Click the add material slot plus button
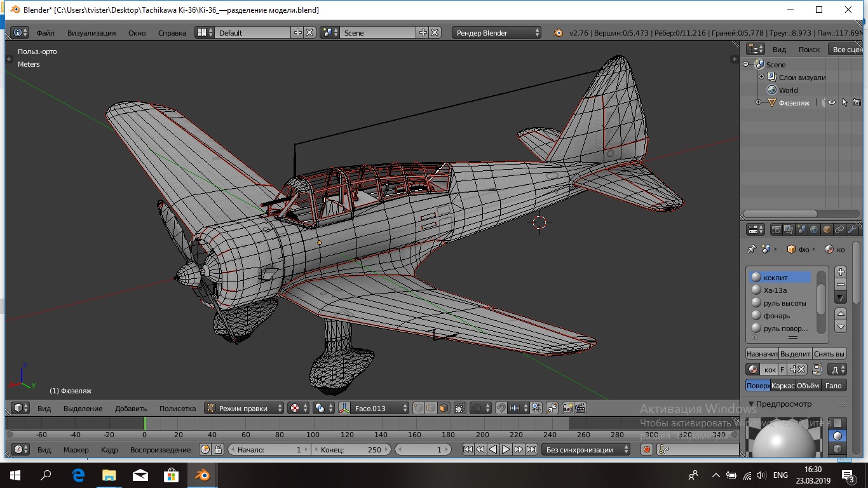This screenshot has height=488, width=868. tap(841, 272)
